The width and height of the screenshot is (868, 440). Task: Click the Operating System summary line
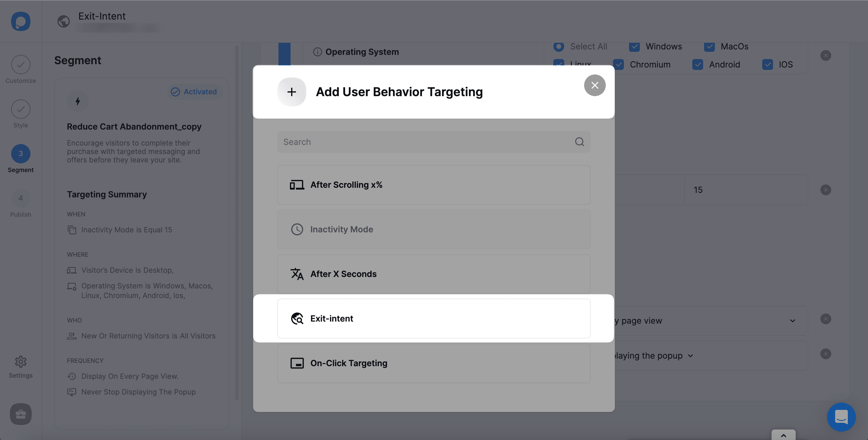[x=147, y=291]
